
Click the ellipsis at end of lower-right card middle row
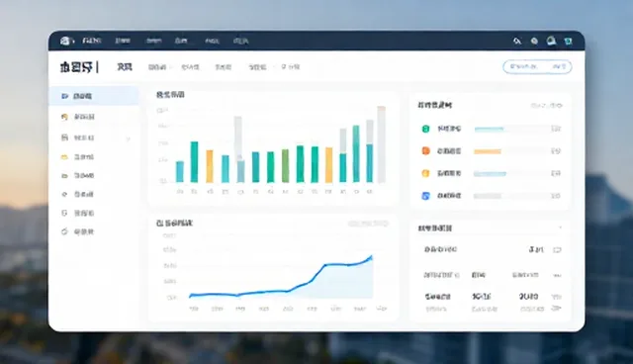(x=557, y=276)
